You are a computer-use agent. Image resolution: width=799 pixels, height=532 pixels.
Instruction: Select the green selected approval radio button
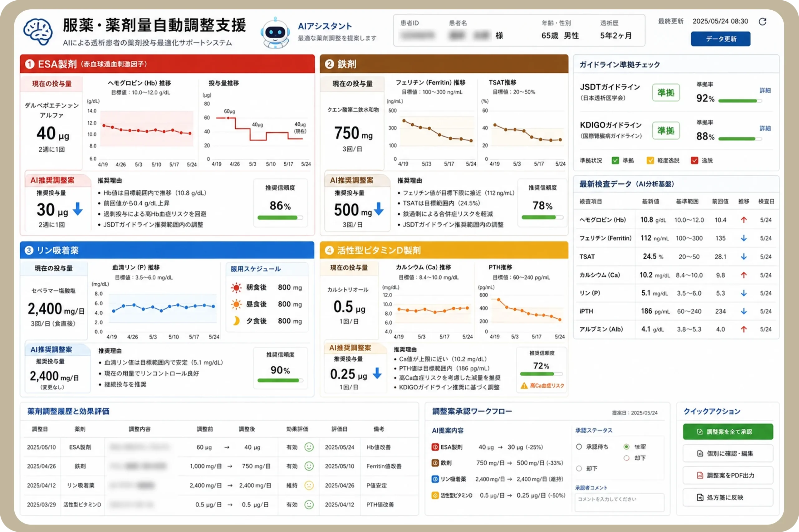point(626,447)
